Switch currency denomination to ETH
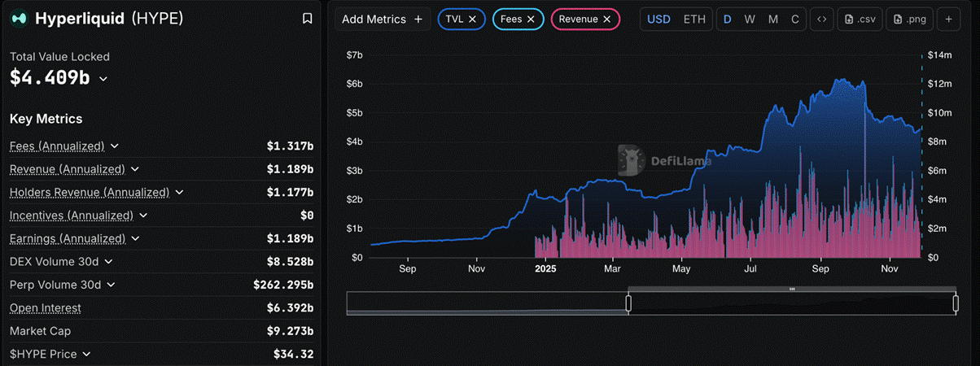Screen dimensions: 980x366 [694, 19]
